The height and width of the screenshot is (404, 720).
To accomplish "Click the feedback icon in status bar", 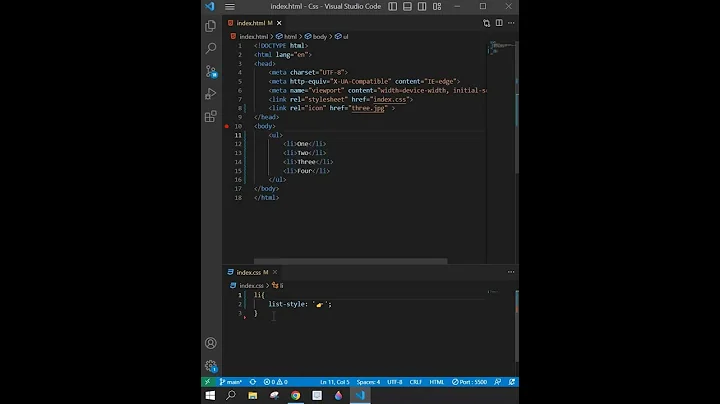I will click(x=498, y=382).
